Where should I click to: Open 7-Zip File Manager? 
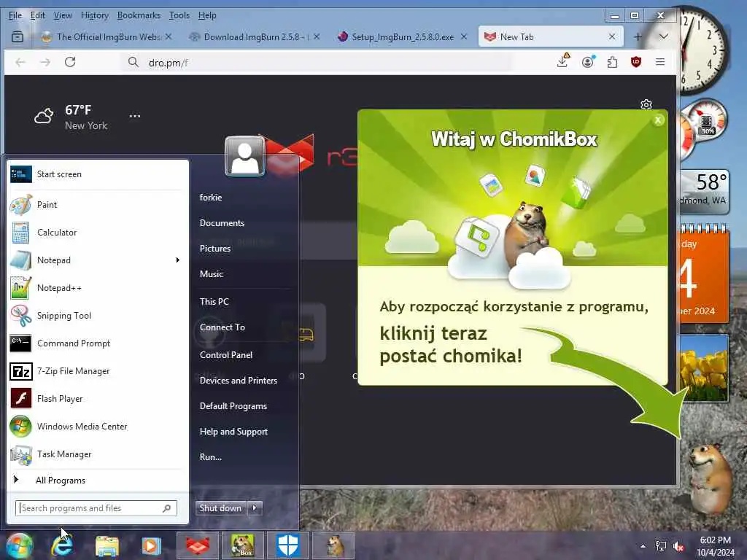point(21,371)
